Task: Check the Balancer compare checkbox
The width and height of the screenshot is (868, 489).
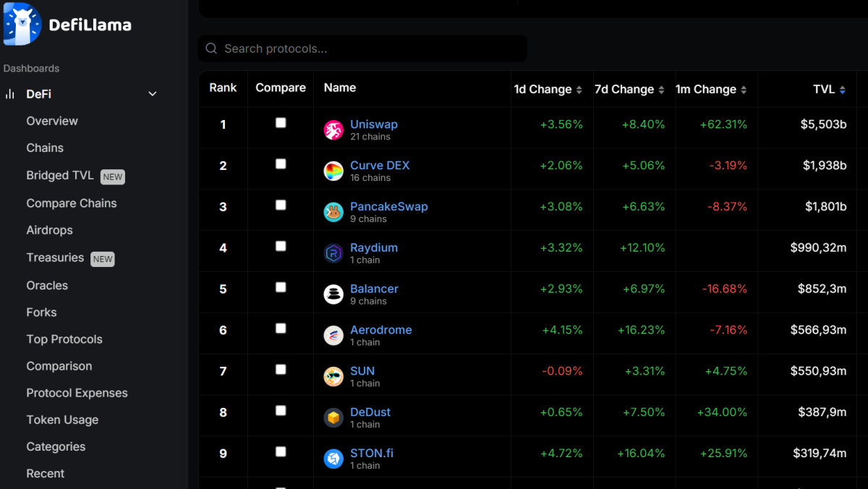Action: (x=281, y=287)
